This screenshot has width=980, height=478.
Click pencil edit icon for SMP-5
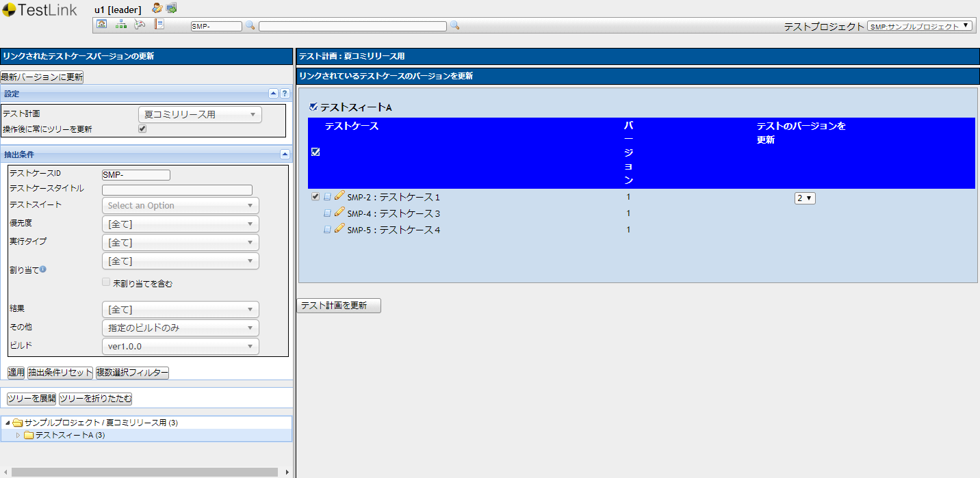[339, 228]
